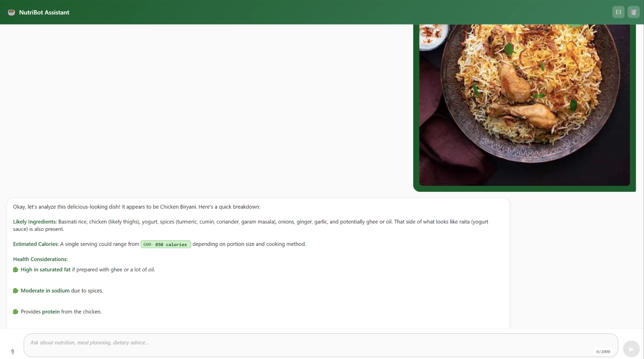Attach a file using the paperclip icon
Screen dimensions: 644x359
tap(13, 351)
